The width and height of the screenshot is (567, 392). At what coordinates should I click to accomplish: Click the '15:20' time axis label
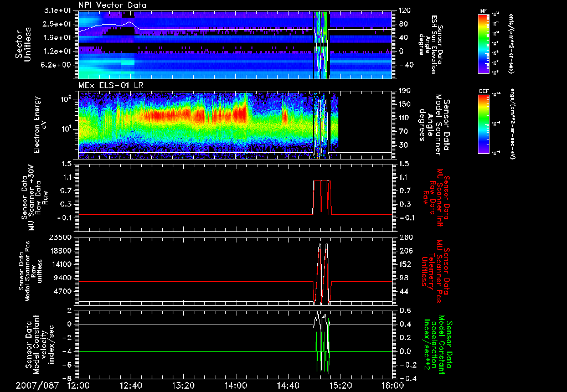[x=341, y=385]
